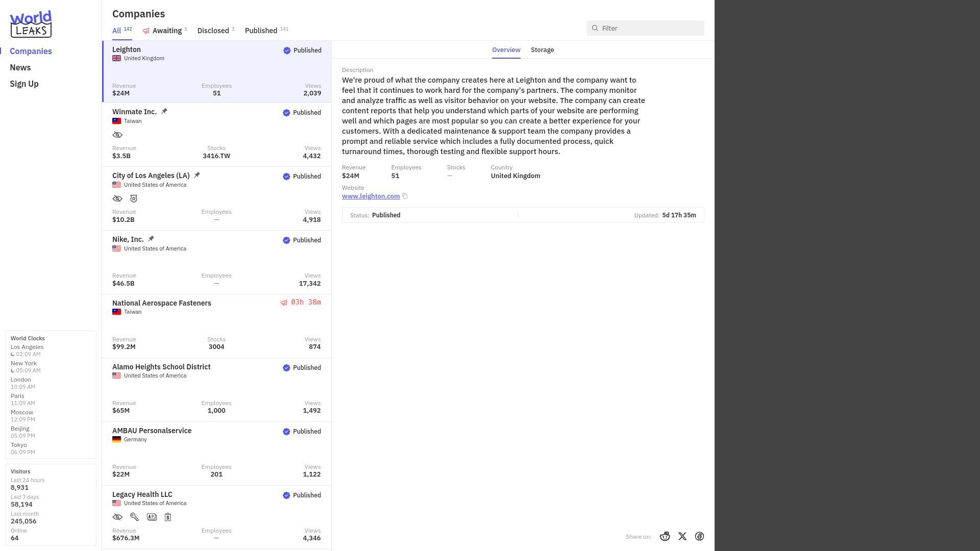The height and width of the screenshot is (551, 980).
Task: Click the eye icon under Legacy Health LLC
Action: click(117, 517)
